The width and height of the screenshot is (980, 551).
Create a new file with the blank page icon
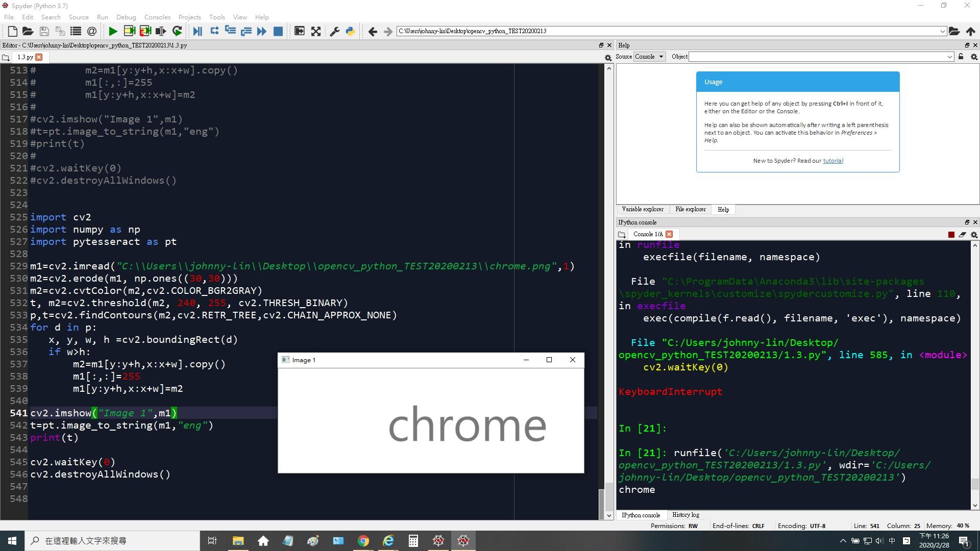tap(13, 31)
